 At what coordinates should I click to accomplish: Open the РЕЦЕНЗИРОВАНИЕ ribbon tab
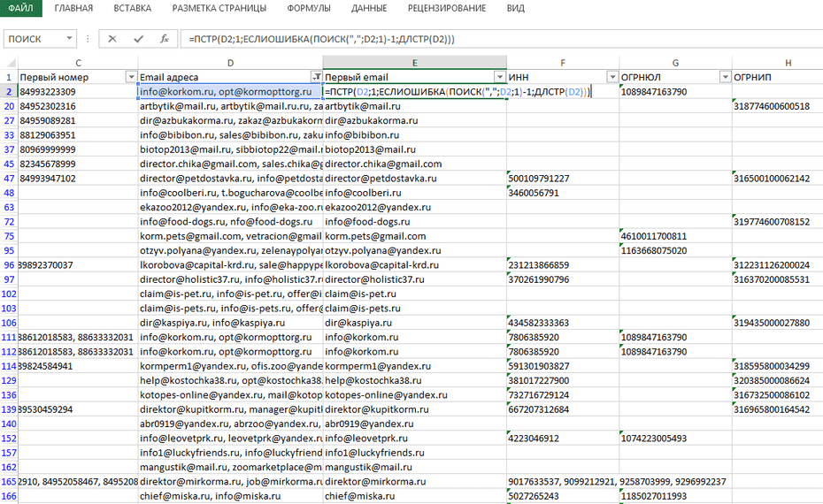pos(447,8)
